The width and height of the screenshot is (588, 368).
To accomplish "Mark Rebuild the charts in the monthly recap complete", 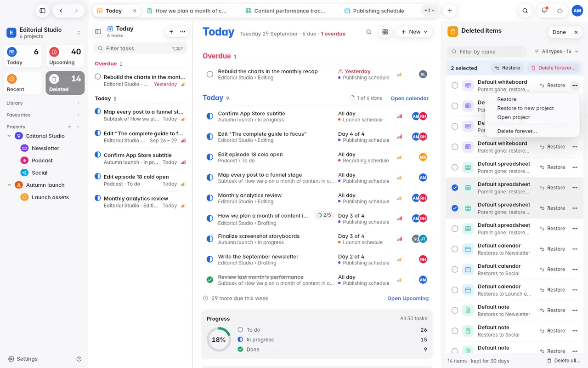I will 210,74.
